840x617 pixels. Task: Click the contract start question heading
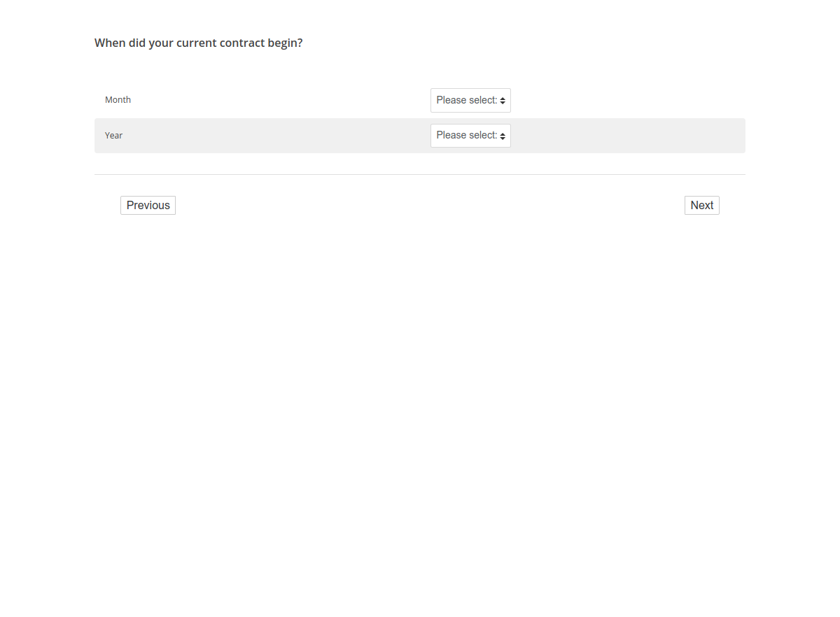[x=198, y=43]
